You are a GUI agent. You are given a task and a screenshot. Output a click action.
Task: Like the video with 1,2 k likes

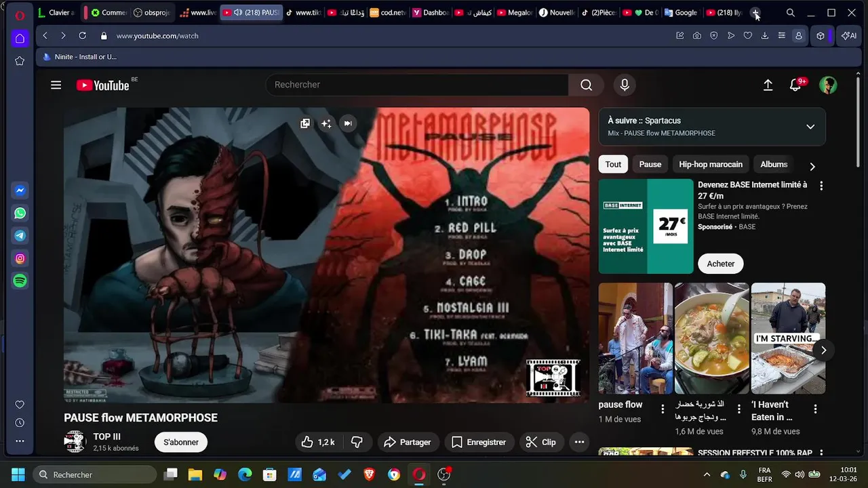(x=318, y=442)
